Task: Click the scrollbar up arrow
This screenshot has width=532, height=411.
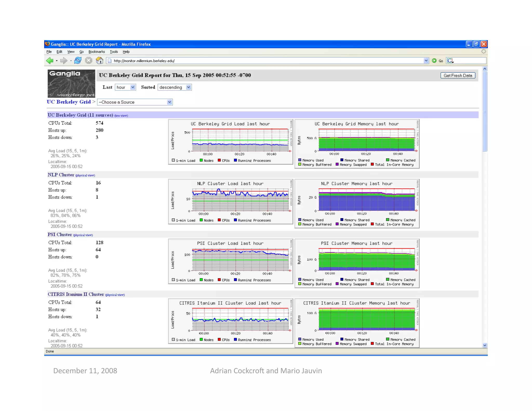Action: click(x=485, y=69)
